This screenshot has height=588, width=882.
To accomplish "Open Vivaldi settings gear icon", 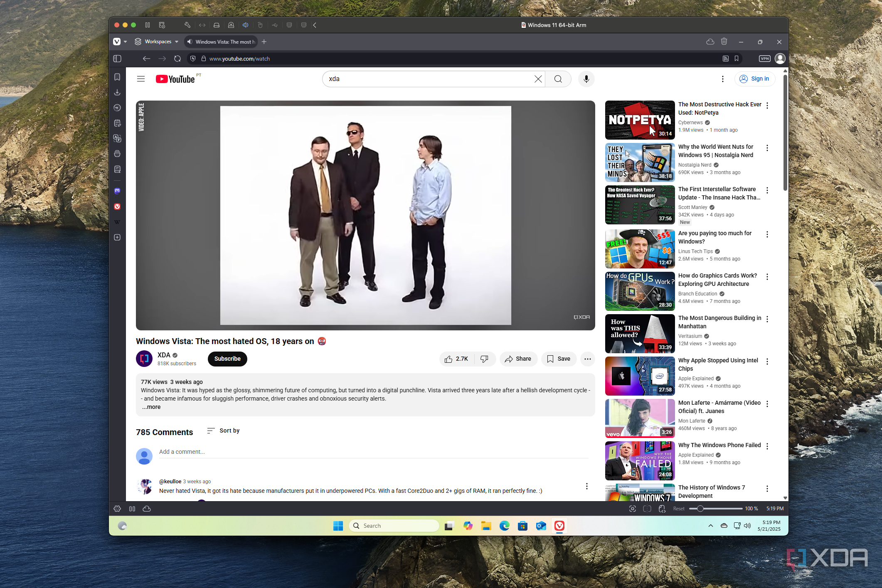I will [117, 509].
